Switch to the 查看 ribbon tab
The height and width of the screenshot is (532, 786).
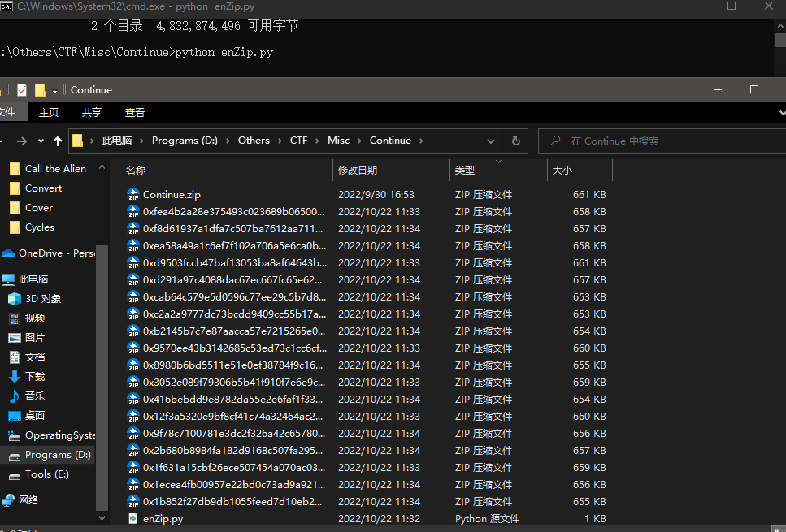[135, 113]
